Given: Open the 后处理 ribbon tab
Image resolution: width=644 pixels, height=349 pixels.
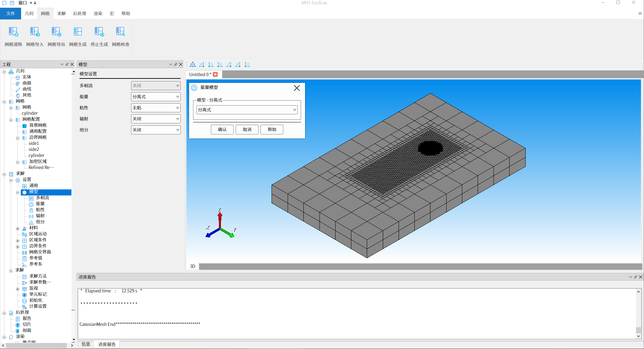Looking at the screenshot, I should click(79, 13).
